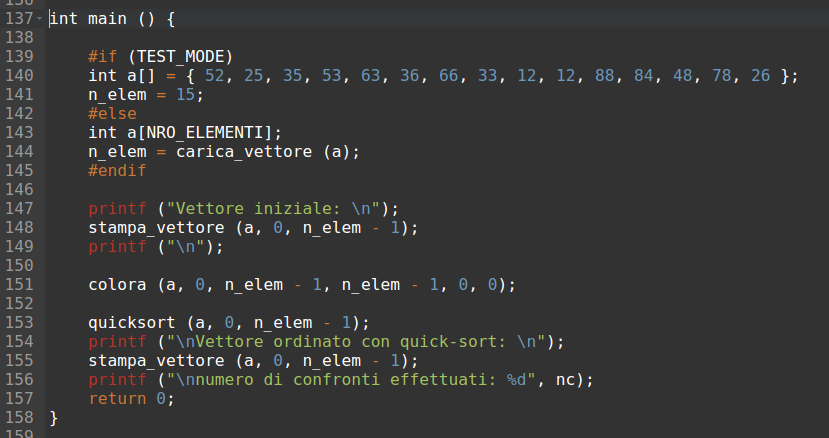829x438 pixels.
Task: Click NRO_ELEMENTI in the array declaration
Action: click(205, 133)
